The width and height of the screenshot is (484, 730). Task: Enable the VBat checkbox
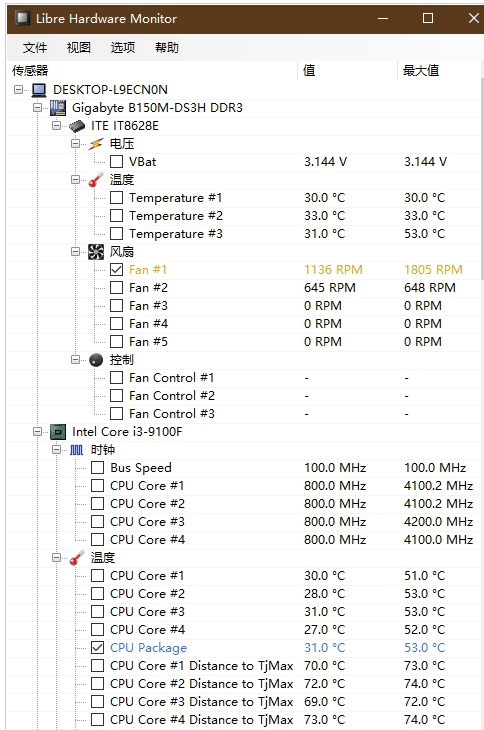pyautogui.click(x=116, y=162)
